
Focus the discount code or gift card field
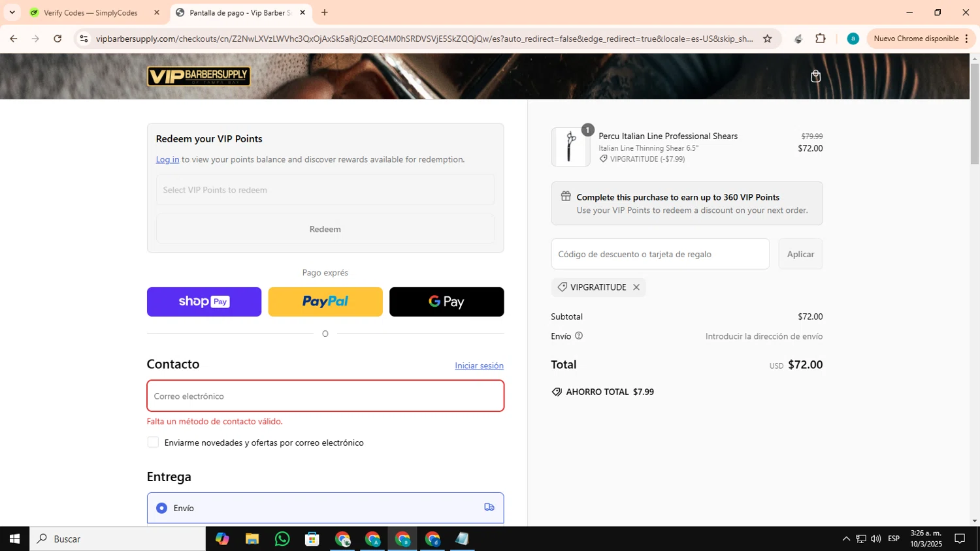(661, 254)
